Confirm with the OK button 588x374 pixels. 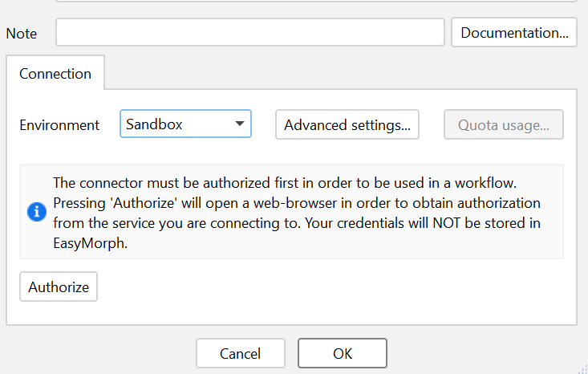tap(342, 353)
